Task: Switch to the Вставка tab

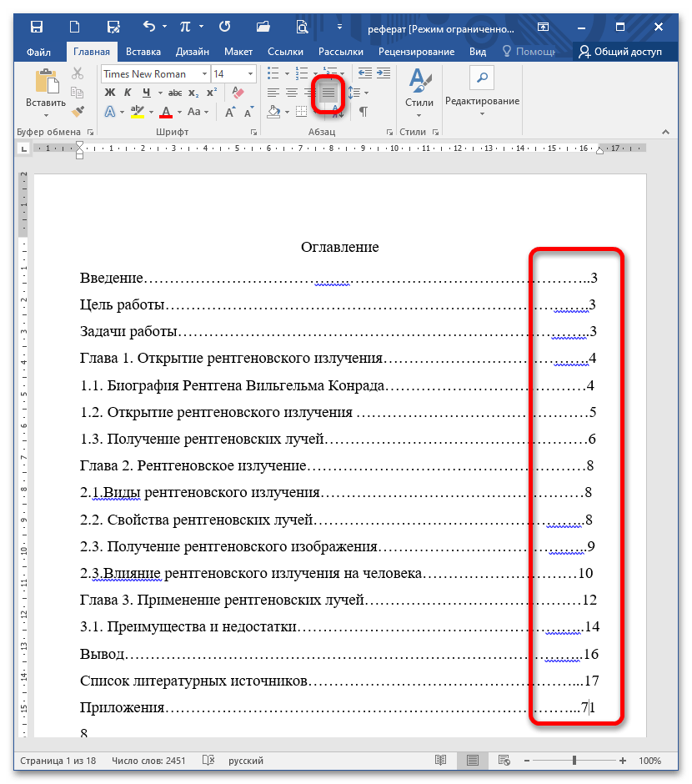Action: click(143, 52)
